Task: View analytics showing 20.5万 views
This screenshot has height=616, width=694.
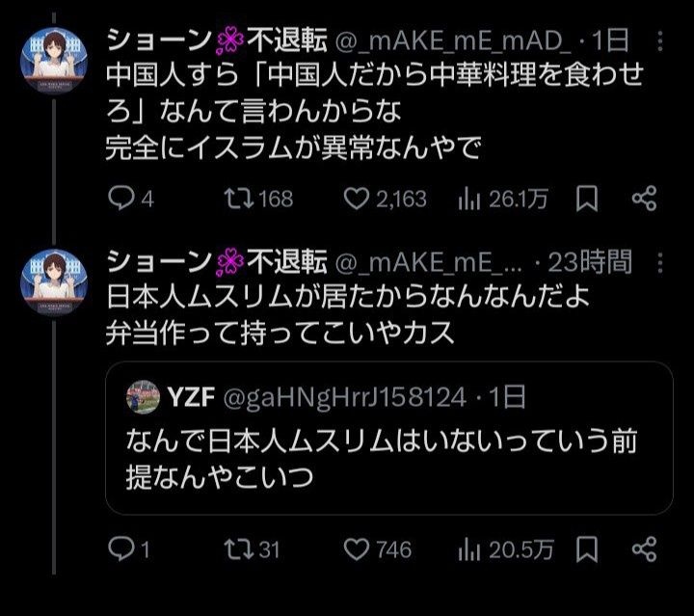Action: [x=468, y=549]
